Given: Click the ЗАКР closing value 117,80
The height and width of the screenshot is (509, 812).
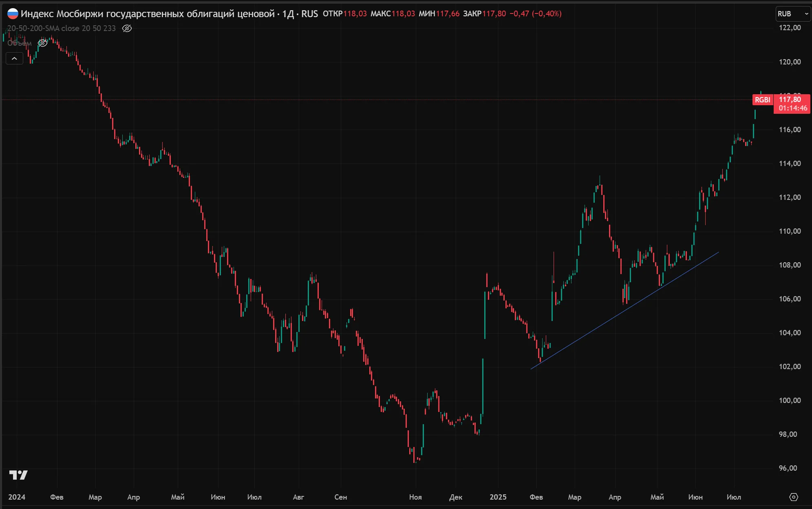Looking at the screenshot, I should pos(494,14).
